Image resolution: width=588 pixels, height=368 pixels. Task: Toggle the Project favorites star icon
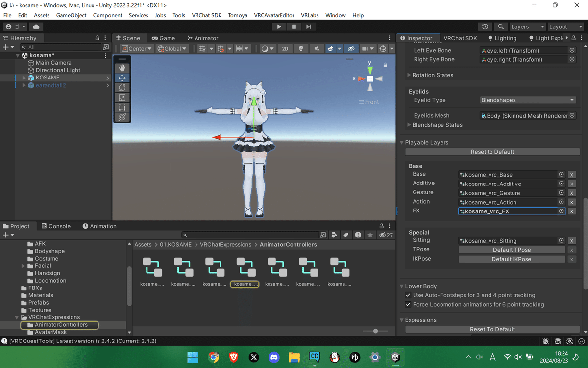[370, 235]
